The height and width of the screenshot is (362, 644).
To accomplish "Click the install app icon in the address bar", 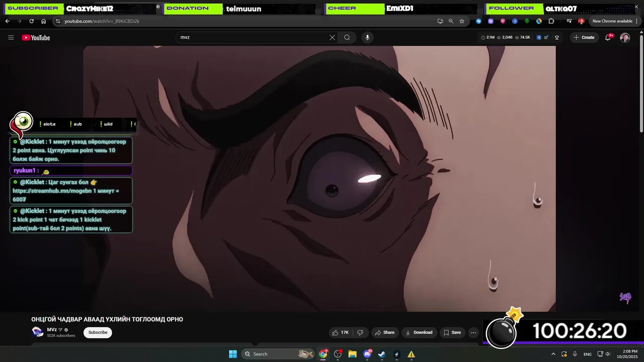I will 440,21.
